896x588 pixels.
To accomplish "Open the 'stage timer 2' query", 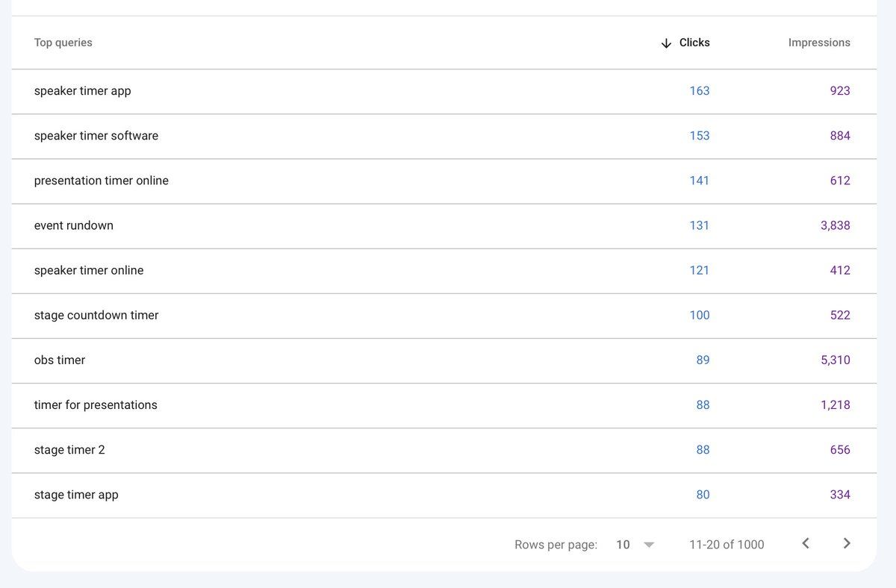I will point(69,450).
